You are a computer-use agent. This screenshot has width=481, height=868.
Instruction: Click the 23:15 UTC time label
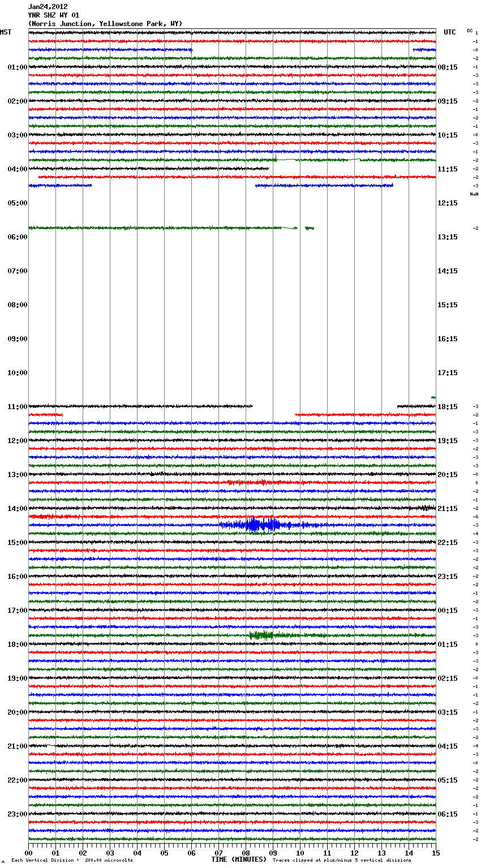pyautogui.click(x=448, y=577)
